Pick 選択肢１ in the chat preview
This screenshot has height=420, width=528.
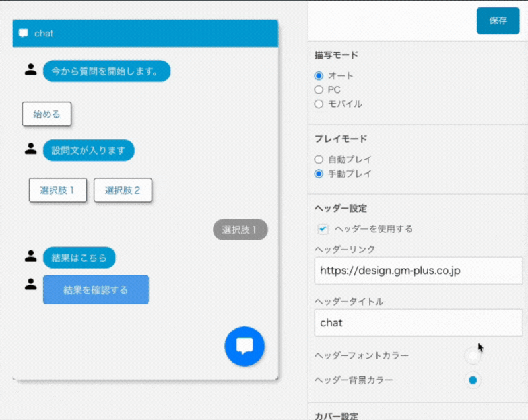[x=58, y=190]
